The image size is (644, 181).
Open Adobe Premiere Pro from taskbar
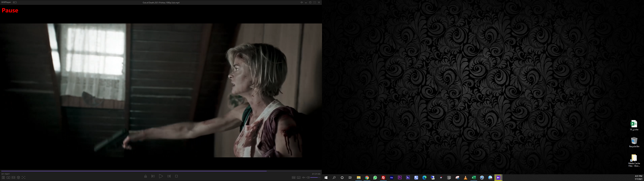(400, 178)
